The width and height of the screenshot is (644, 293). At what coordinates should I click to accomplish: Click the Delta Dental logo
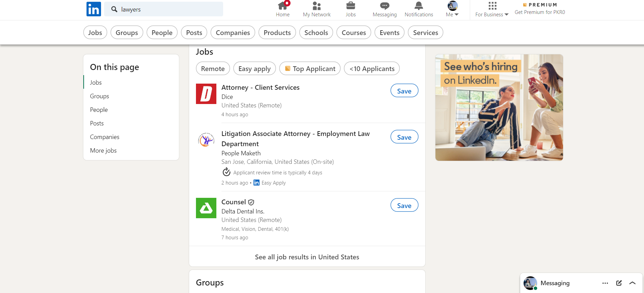(x=206, y=208)
